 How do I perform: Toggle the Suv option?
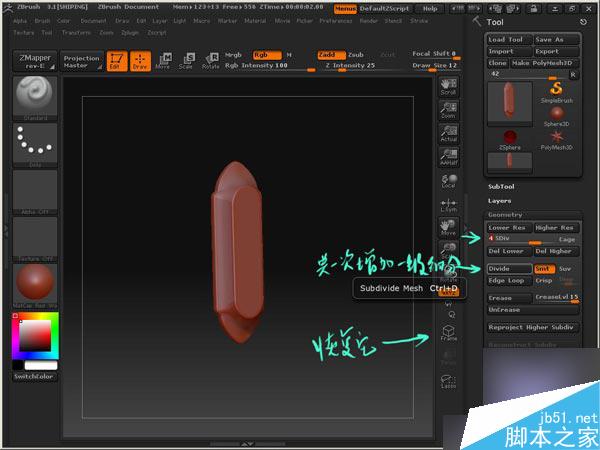coord(565,269)
